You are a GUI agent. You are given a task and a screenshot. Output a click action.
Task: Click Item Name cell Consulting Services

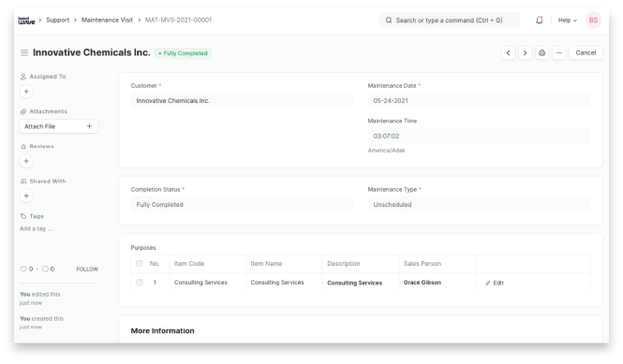(284, 283)
